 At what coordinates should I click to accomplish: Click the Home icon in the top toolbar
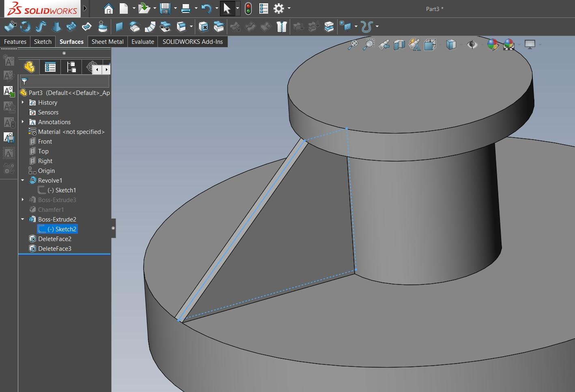(x=108, y=8)
